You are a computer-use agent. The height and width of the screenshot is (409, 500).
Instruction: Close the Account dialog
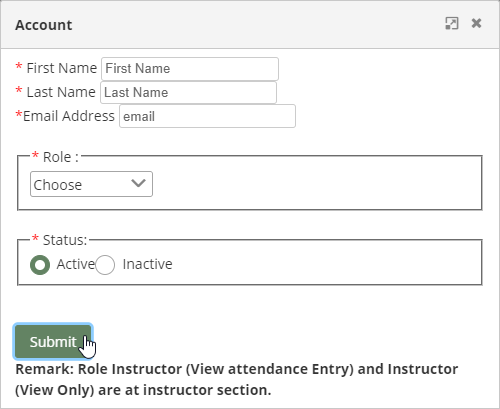pos(476,23)
